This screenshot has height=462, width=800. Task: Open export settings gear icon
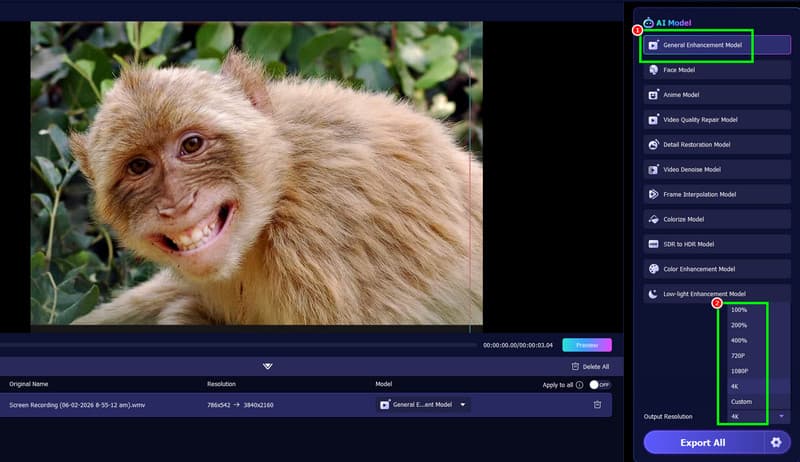[776, 442]
